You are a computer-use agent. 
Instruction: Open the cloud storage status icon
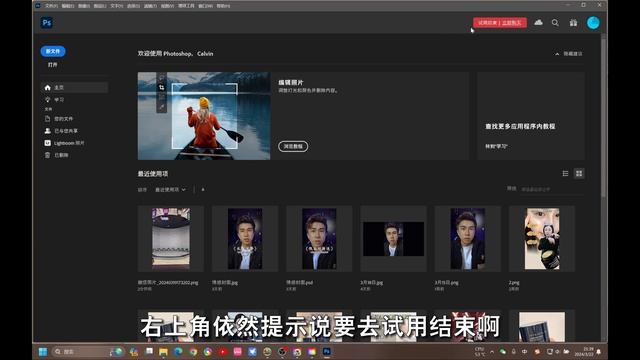(538, 22)
